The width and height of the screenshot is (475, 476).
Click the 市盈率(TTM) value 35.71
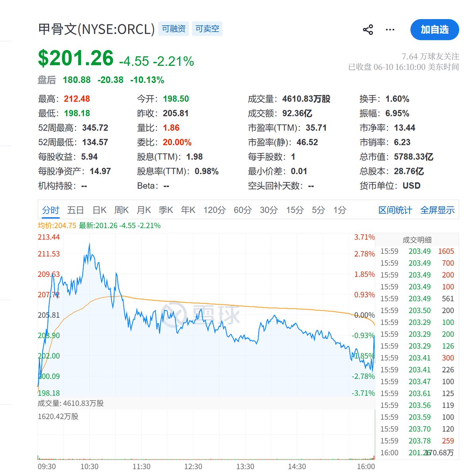tap(316, 128)
